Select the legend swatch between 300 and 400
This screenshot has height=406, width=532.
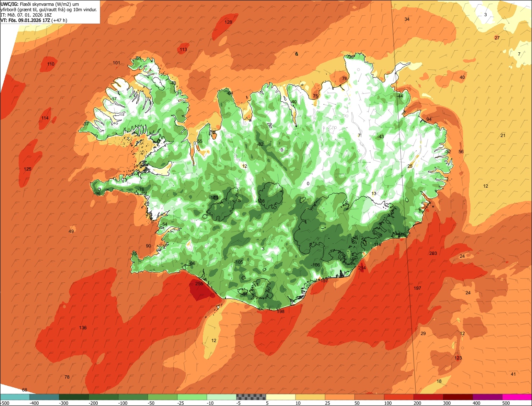pyautogui.click(x=457, y=397)
